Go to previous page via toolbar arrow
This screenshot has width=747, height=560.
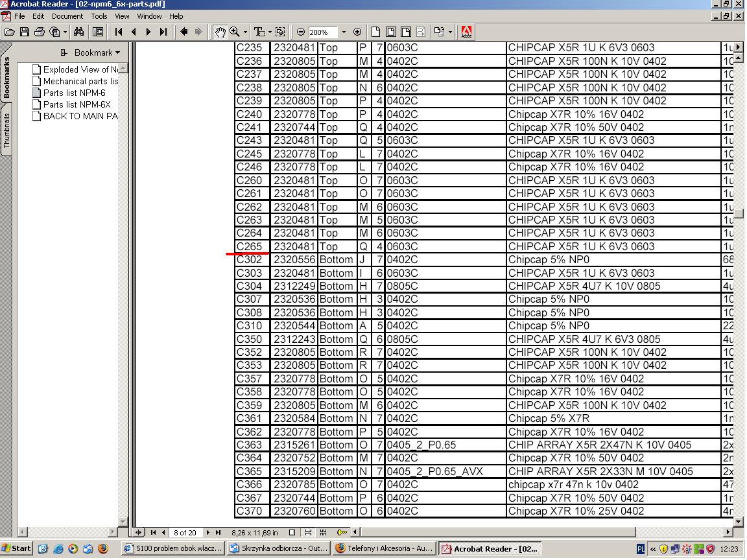(x=134, y=32)
